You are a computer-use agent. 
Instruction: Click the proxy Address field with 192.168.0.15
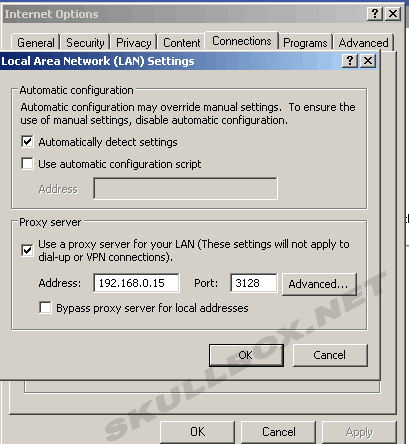click(x=136, y=283)
